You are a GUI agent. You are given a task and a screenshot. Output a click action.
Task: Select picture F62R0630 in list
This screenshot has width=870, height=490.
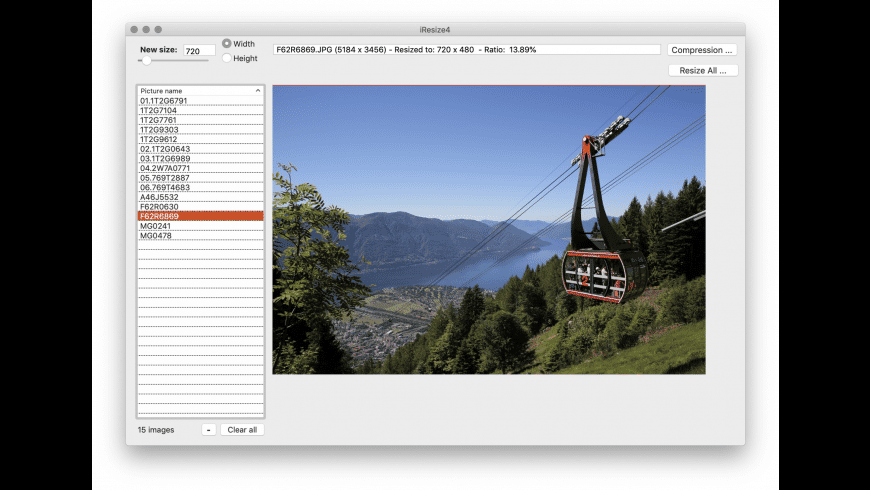[200, 206]
